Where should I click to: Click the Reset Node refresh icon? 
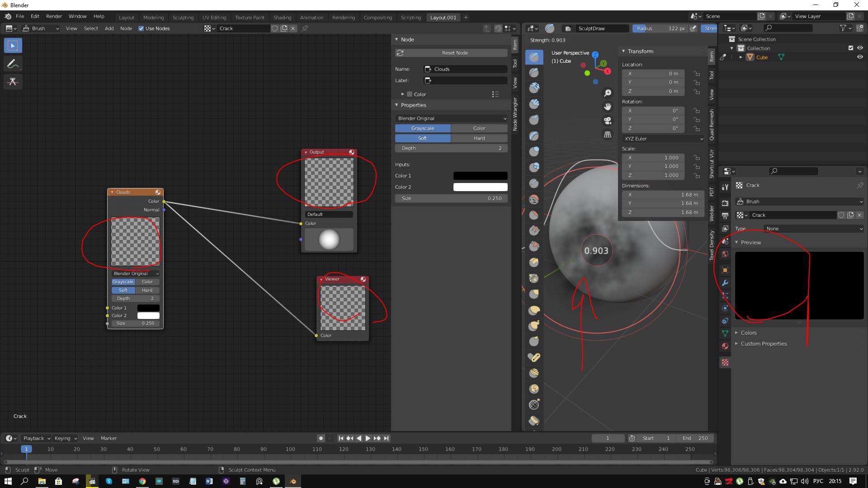pos(400,53)
